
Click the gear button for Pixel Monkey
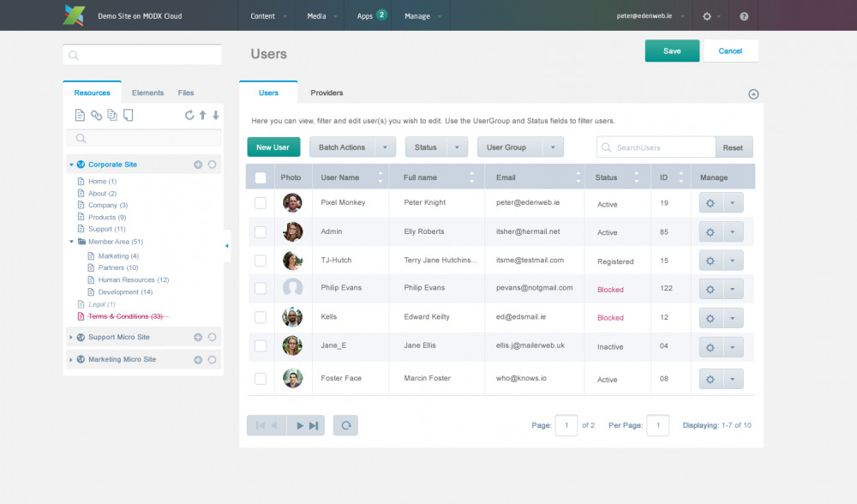[710, 203]
